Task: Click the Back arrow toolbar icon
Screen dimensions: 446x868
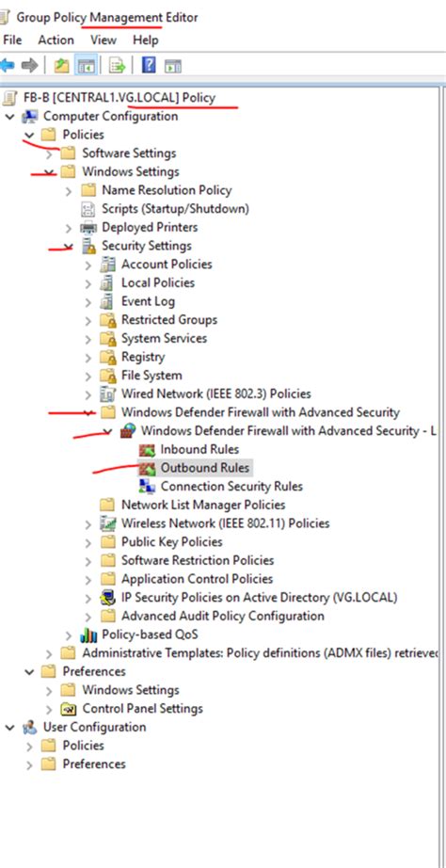Action: pos(8,66)
